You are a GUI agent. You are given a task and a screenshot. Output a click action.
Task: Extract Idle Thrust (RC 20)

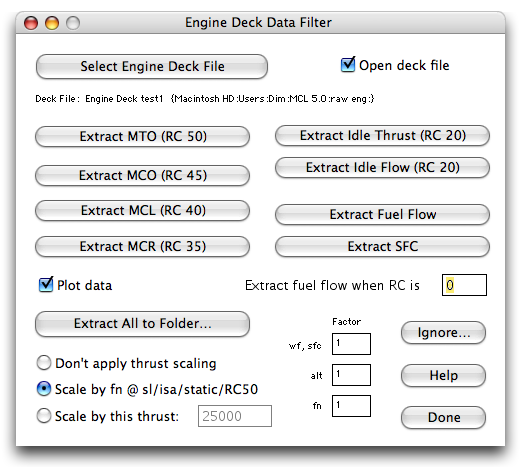point(382,135)
